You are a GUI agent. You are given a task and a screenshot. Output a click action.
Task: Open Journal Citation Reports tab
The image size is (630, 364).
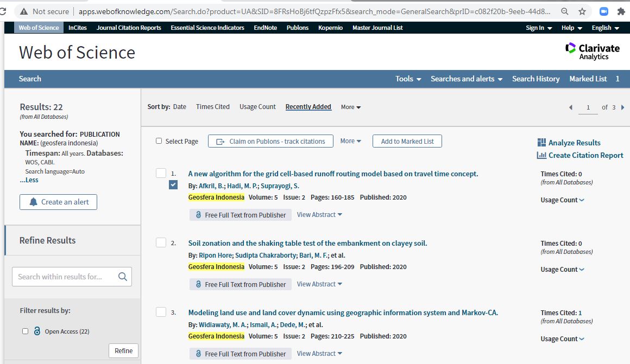[129, 28]
